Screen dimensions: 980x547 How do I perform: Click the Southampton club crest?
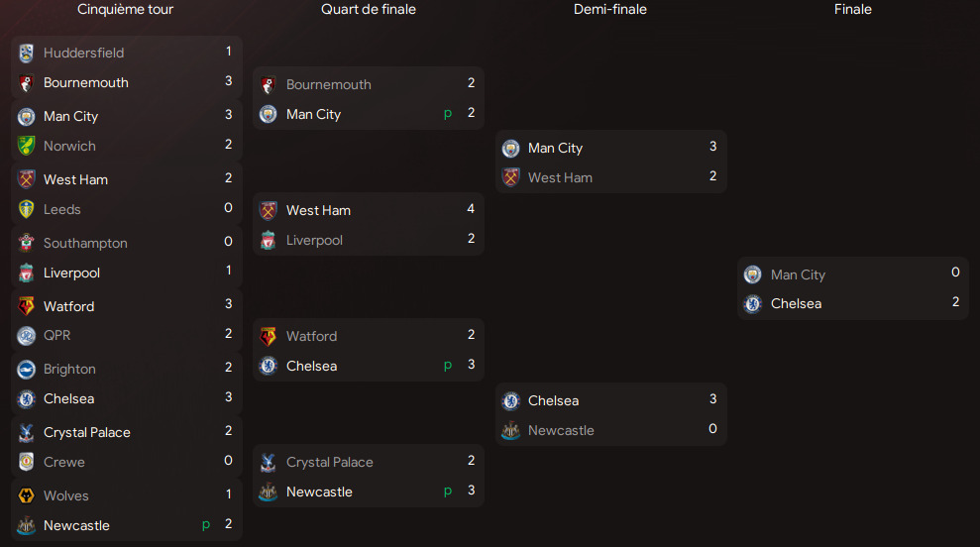[x=27, y=243]
